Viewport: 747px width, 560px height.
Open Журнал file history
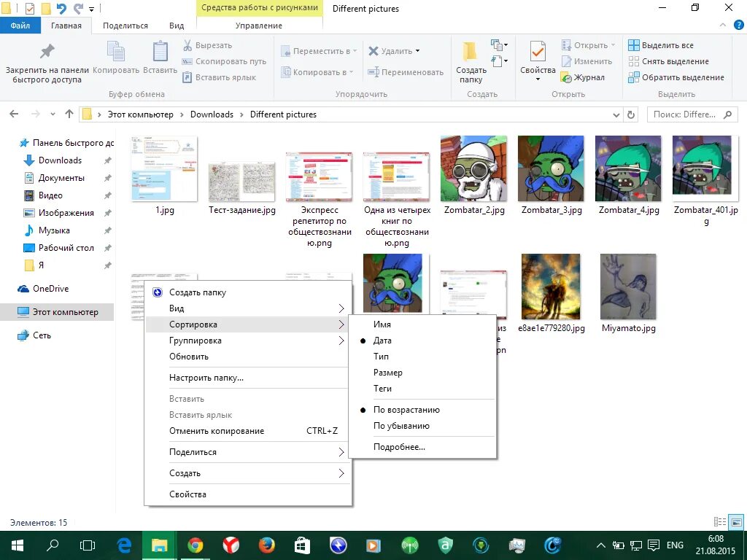coord(583,77)
